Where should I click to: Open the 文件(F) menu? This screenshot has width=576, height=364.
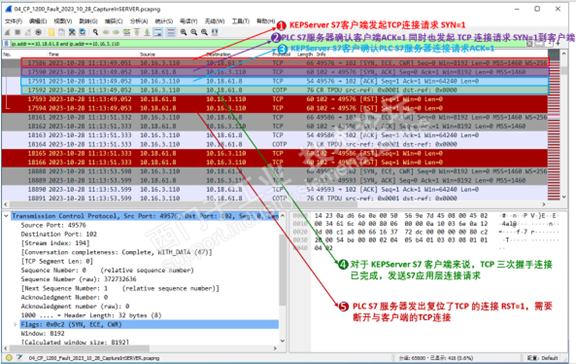[x=13, y=21]
